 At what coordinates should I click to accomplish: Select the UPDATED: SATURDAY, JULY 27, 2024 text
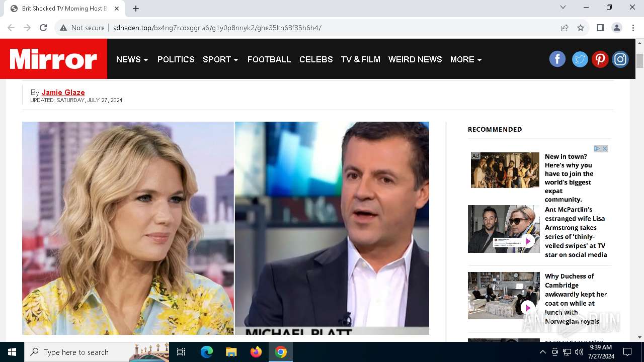[76, 101]
